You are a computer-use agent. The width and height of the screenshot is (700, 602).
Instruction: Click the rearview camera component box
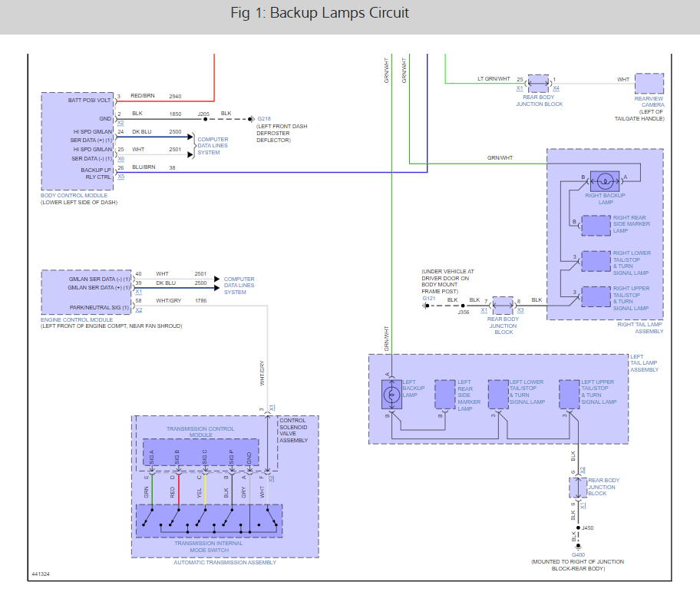[649, 84]
